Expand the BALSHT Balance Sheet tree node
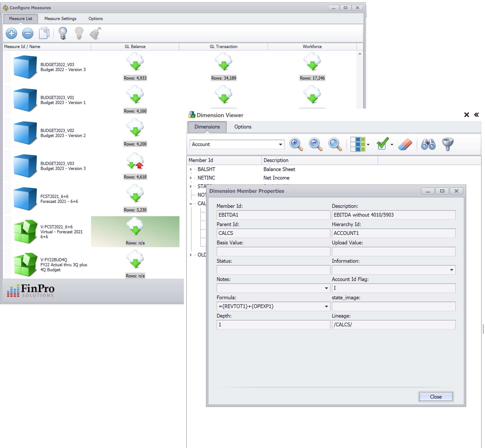 (191, 169)
